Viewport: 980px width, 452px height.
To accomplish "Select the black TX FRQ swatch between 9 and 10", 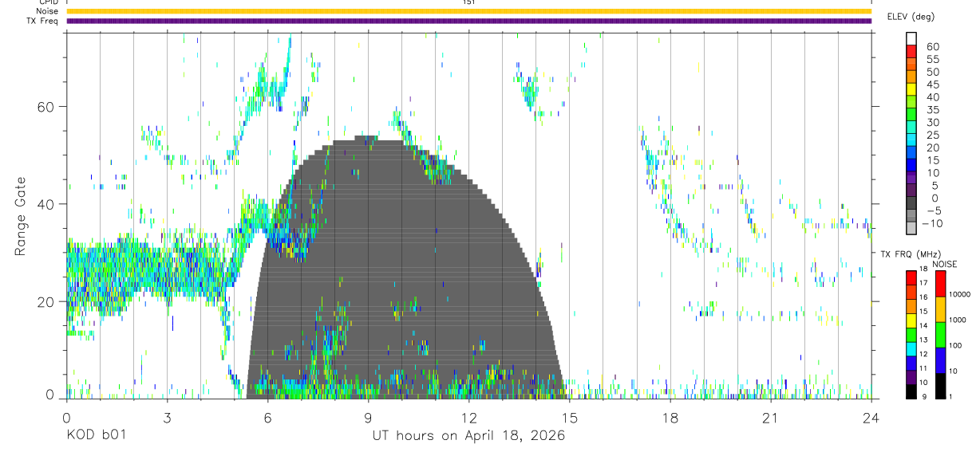I will [x=911, y=390].
